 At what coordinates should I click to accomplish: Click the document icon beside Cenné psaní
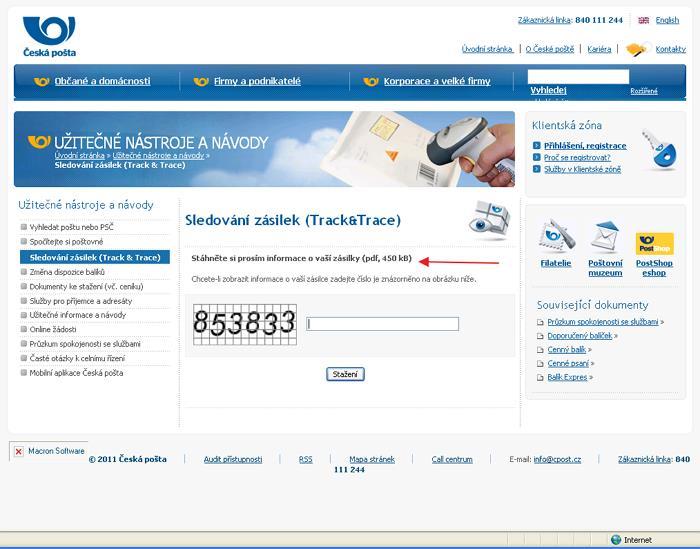(540, 364)
